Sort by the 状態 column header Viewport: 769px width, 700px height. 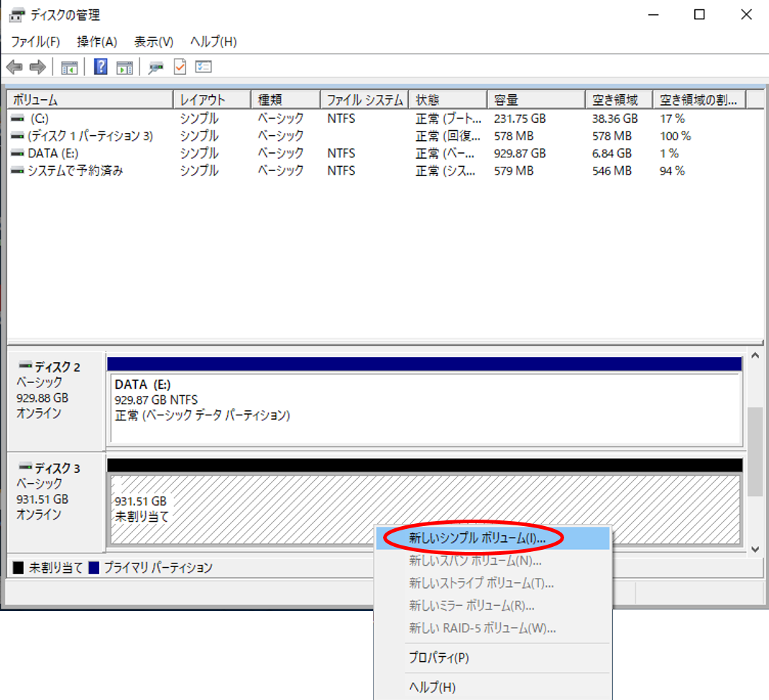[448, 100]
